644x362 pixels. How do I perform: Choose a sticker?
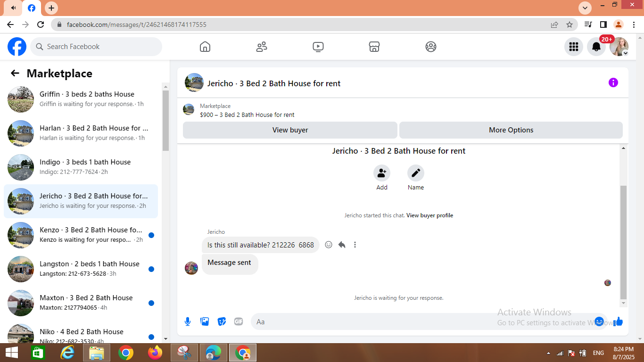(x=222, y=321)
